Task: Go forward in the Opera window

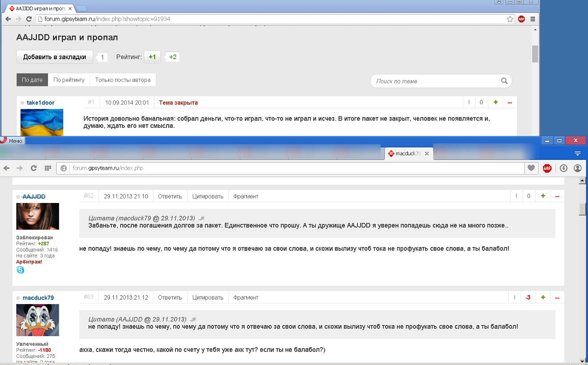Action: tap(20, 168)
